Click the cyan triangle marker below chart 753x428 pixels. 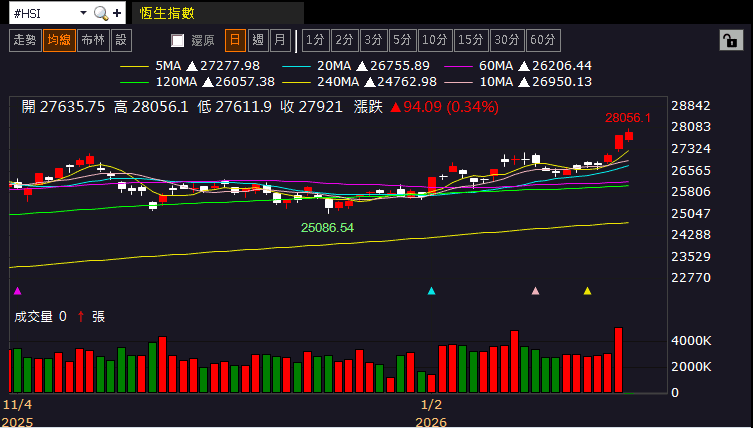click(431, 291)
